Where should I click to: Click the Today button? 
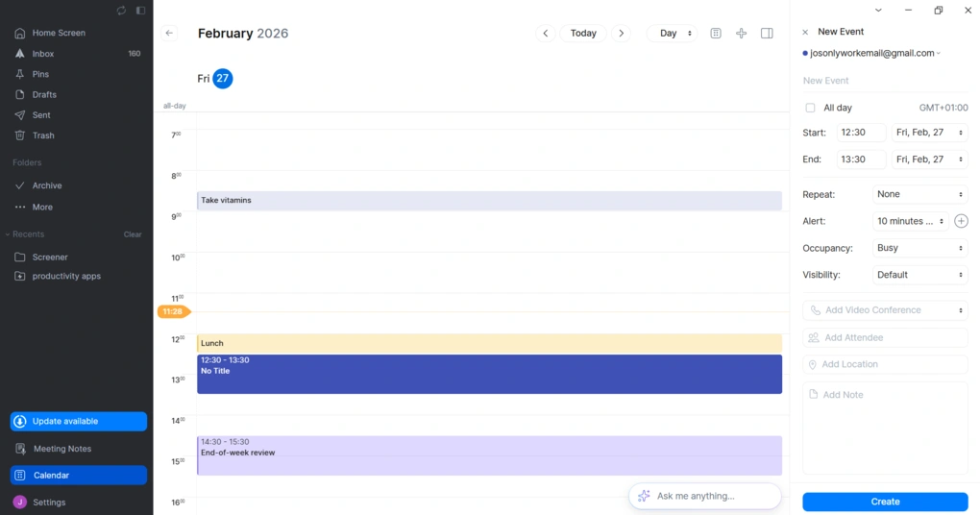pos(583,34)
